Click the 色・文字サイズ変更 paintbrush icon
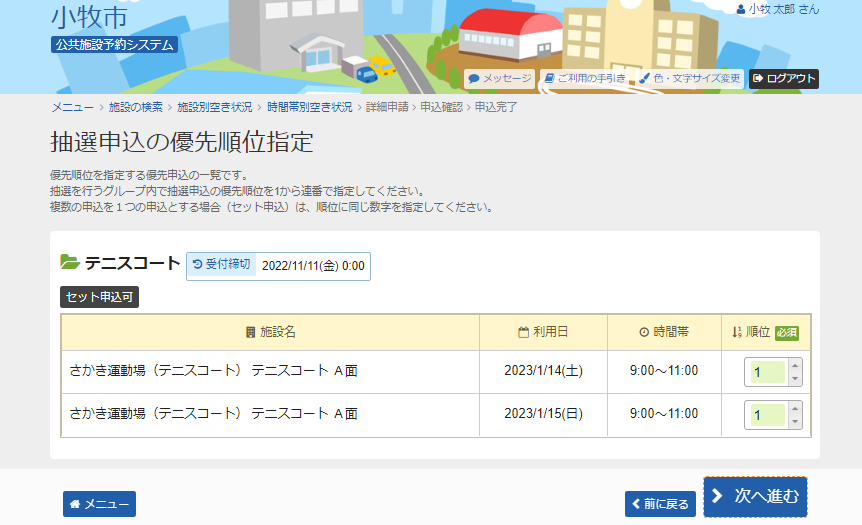Viewport: 862px width, 525px height. point(645,78)
